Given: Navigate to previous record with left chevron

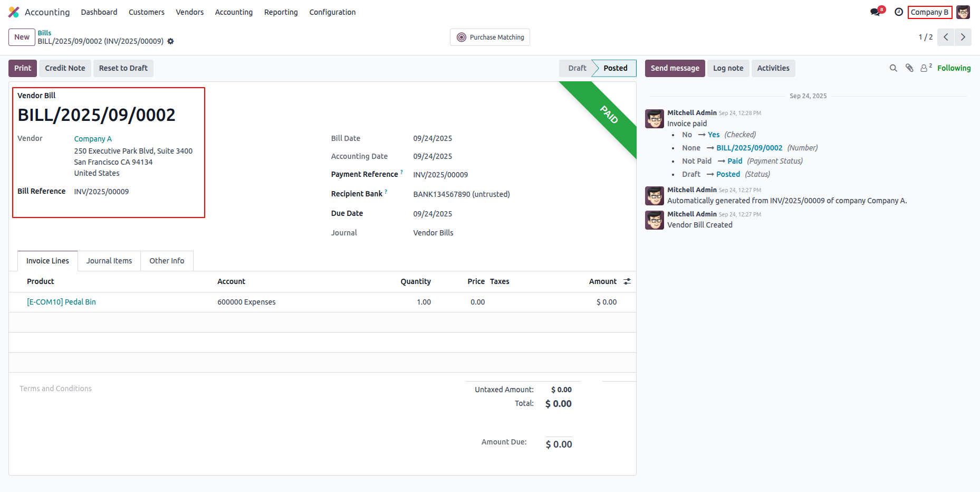Looking at the screenshot, I should (946, 37).
